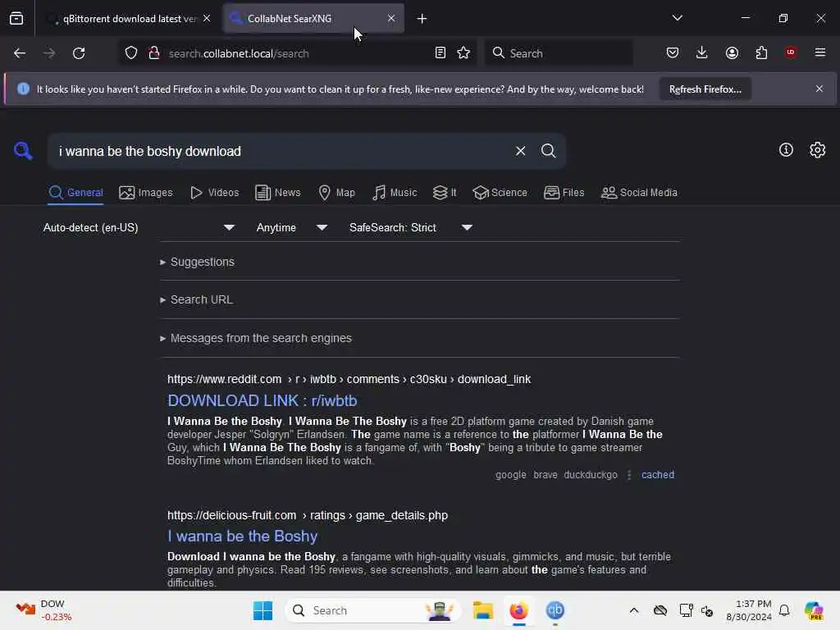Open cached version of reddit result
The image size is (840, 630).
pyautogui.click(x=657, y=475)
